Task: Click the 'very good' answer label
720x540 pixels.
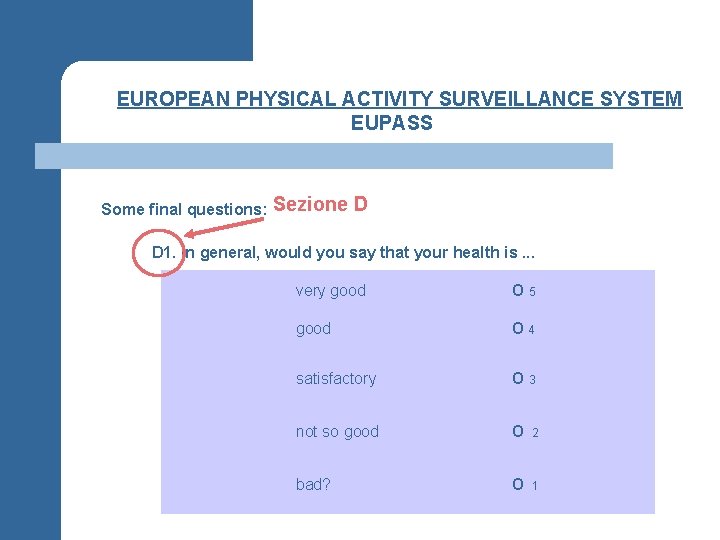Action: pyautogui.click(x=331, y=291)
